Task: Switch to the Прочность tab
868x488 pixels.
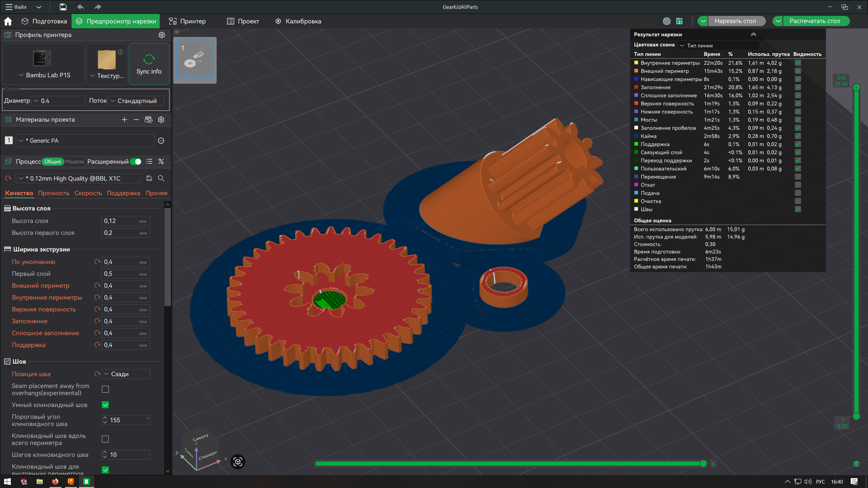Action: point(54,193)
